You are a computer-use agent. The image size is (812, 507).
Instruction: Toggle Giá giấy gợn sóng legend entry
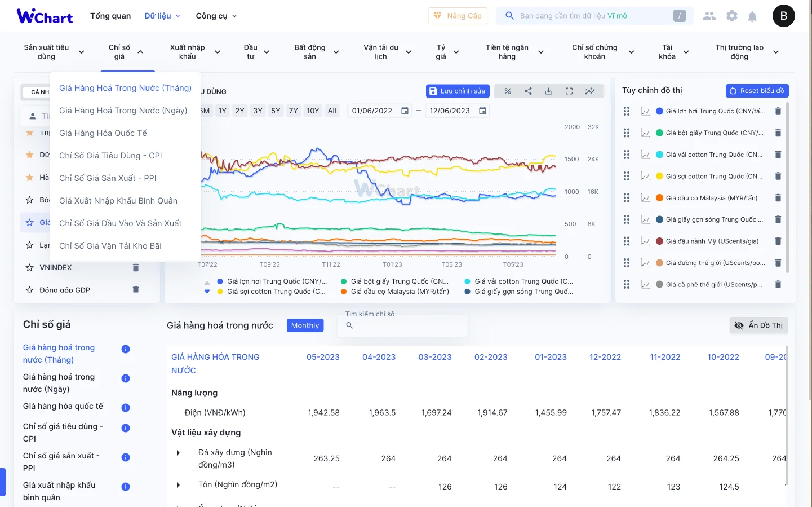[519, 292]
